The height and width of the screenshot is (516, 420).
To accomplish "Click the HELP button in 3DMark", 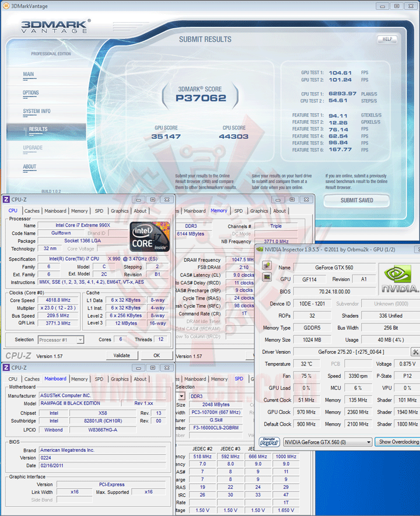I will pyautogui.click(x=387, y=39).
